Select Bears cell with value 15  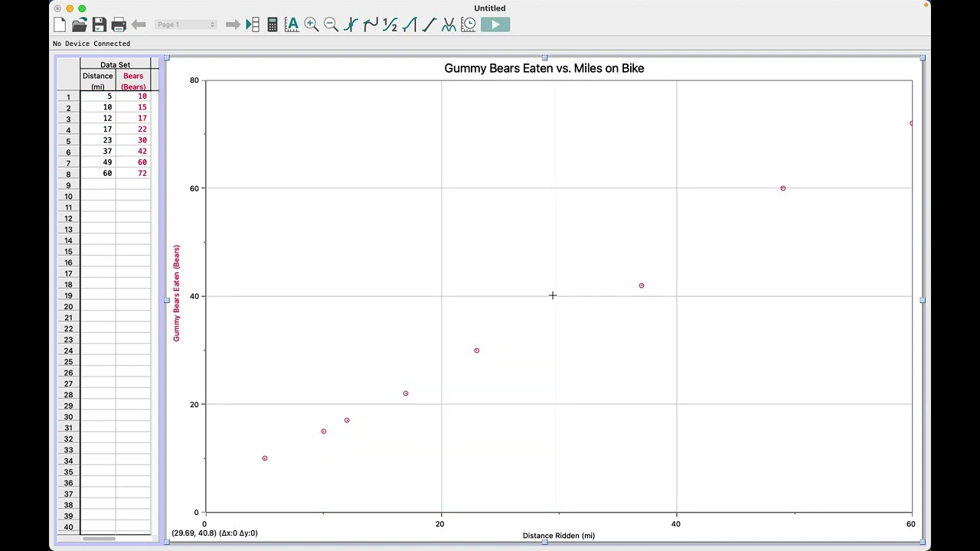(x=133, y=107)
